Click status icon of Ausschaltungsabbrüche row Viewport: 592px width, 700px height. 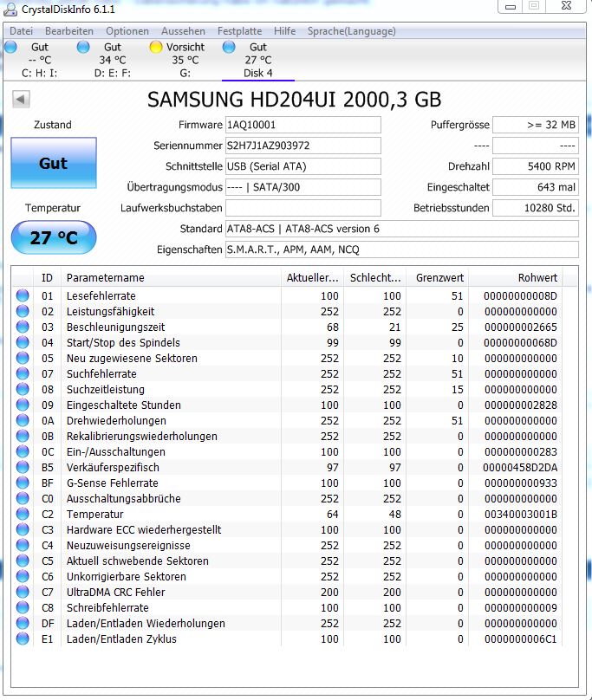click(x=23, y=499)
